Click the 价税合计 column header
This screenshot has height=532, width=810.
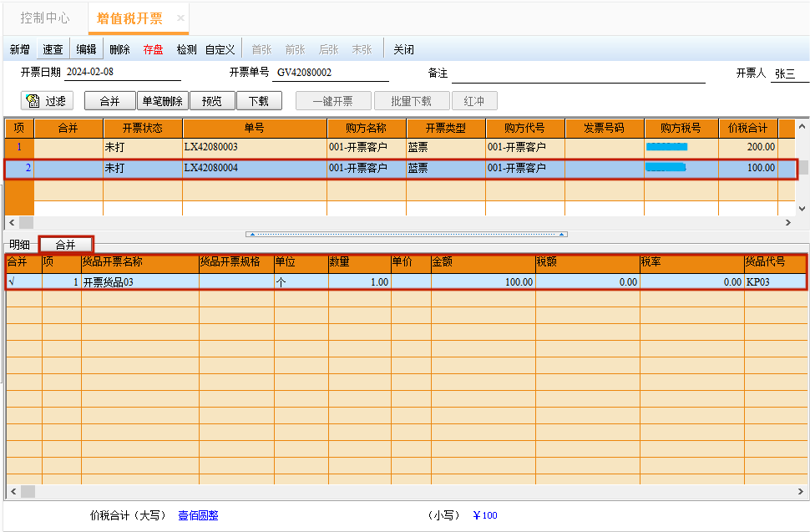pos(747,128)
